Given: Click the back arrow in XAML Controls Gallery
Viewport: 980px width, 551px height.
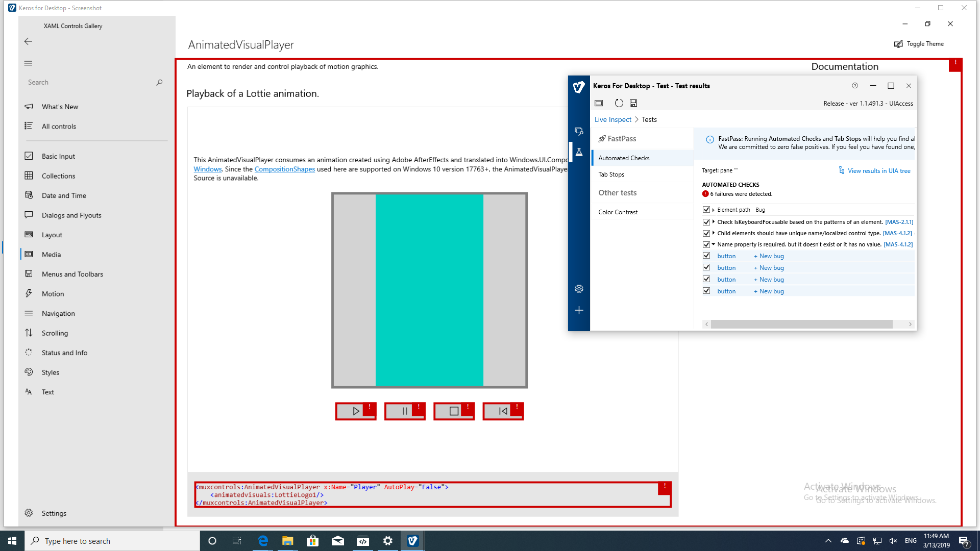Looking at the screenshot, I should [x=28, y=41].
